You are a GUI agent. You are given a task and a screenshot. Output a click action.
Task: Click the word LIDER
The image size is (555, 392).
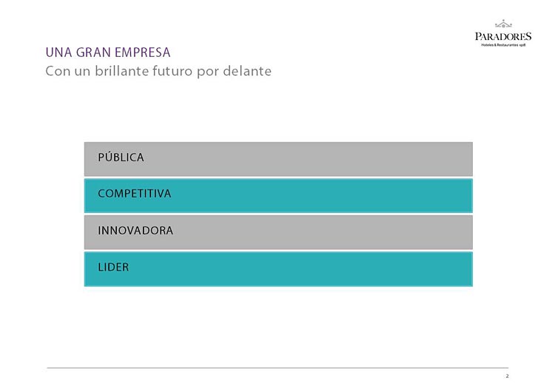coord(113,267)
